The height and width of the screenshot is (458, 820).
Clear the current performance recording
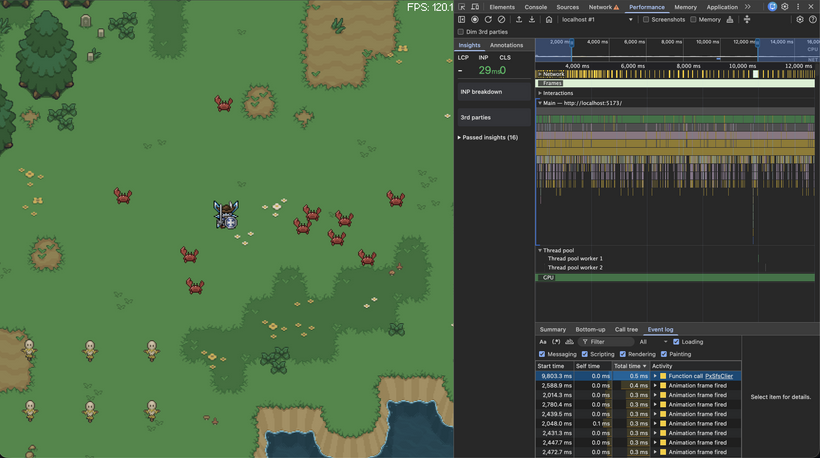pyautogui.click(x=501, y=19)
